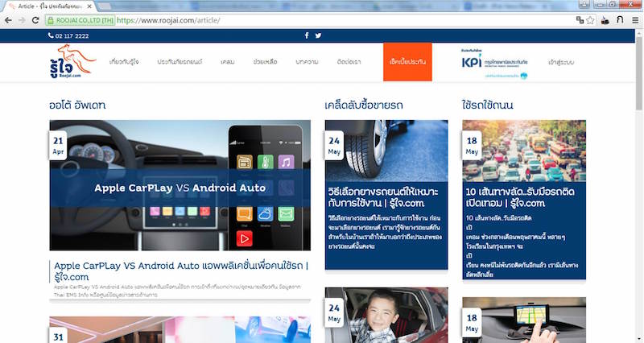The image size is (644, 343).
Task: Click เข้าสู่ระบบ login link
Action: pos(560,62)
